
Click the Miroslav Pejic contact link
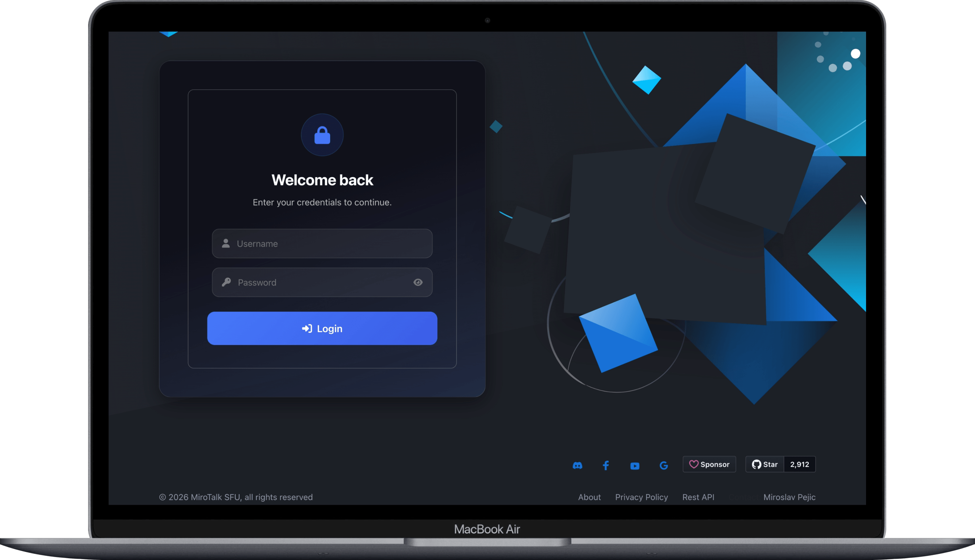click(x=789, y=497)
